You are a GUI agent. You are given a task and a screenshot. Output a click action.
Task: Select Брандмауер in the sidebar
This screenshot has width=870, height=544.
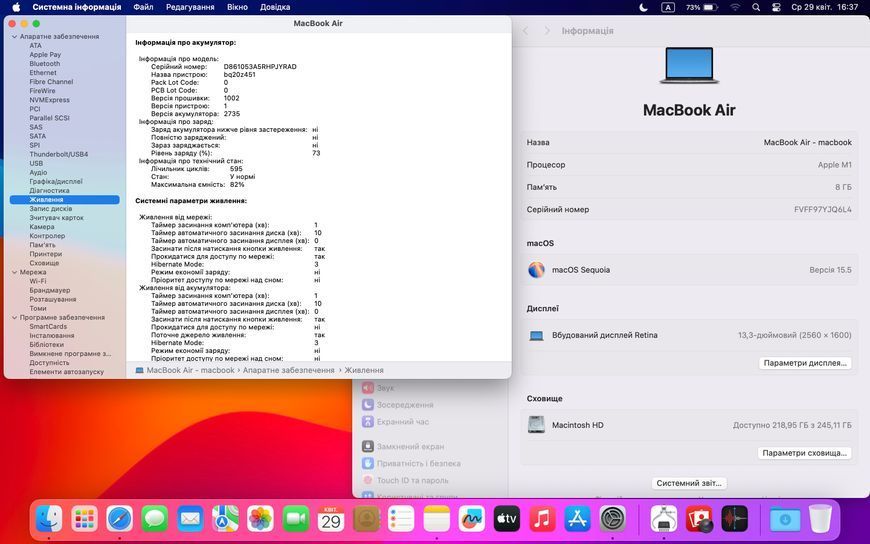(x=49, y=290)
